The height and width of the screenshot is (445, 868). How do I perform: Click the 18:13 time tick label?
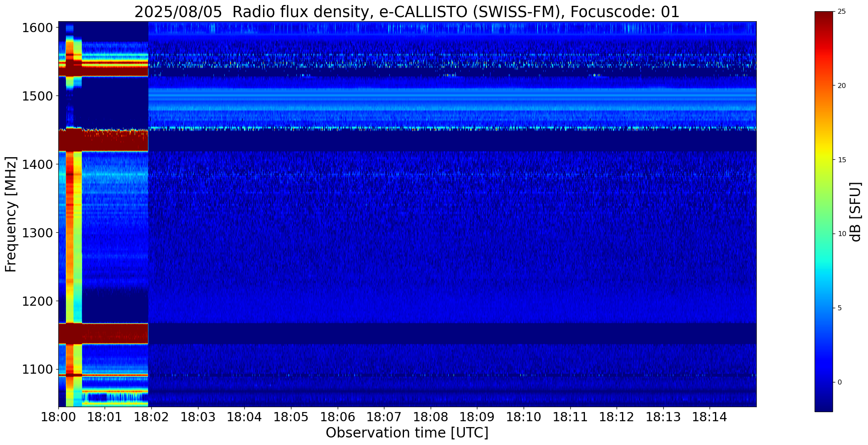[x=663, y=417]
